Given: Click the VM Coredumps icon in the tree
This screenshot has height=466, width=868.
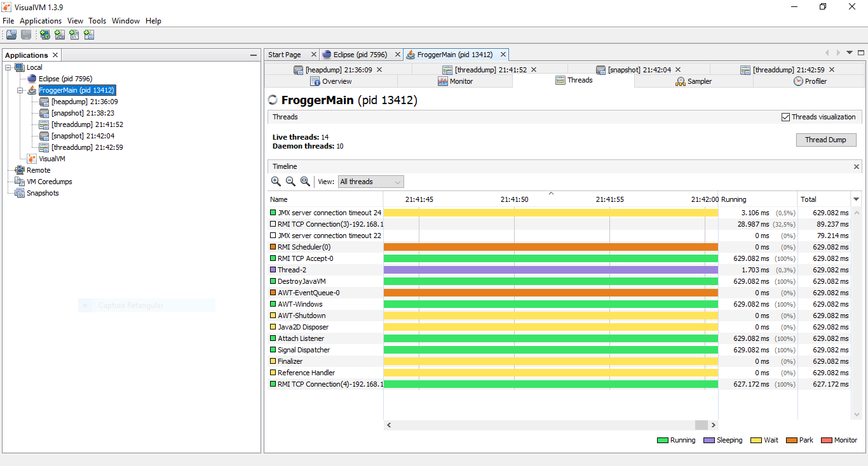Looking at the screenshot, I should tap(20, 182).
